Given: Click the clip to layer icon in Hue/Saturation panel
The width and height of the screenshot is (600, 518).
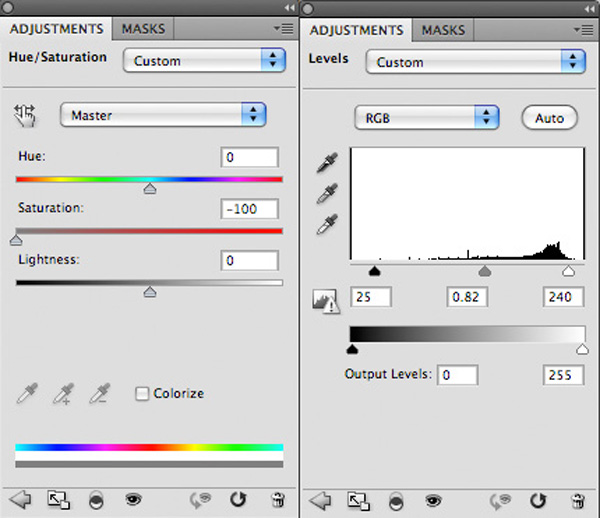Looking at the screenshot, I should [57, 498].
